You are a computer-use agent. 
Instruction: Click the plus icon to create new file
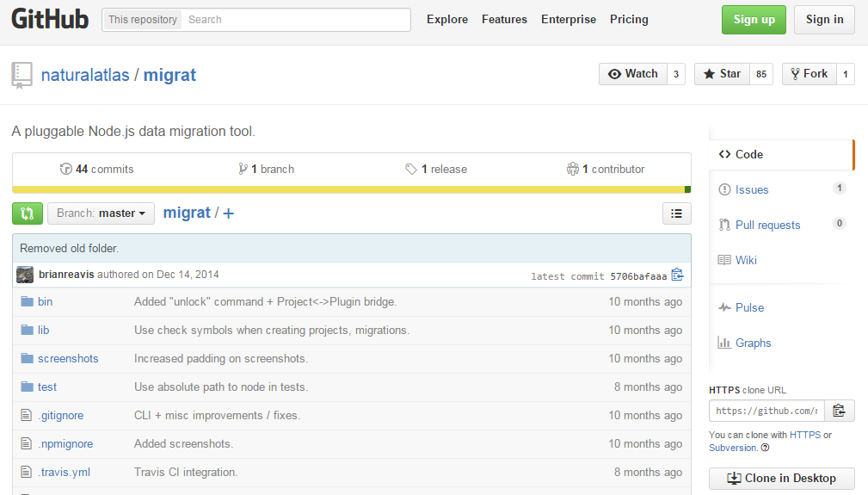(x=229, y=213)
